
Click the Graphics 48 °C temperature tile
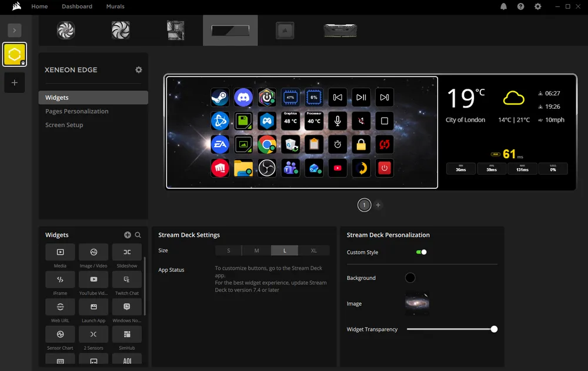290,121
